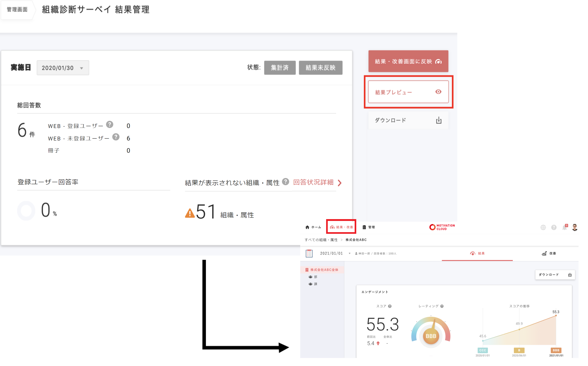Image resolution: width=588 pixels, height=366 pixels.
Task: Click the download icon next to ダウンロード
Action: pyautogui.click(x=570, y=274)
